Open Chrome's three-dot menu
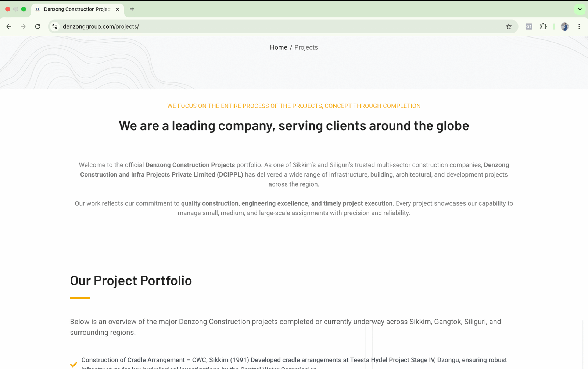This screenshot has width=588, height=369. [x=579, y=26]
